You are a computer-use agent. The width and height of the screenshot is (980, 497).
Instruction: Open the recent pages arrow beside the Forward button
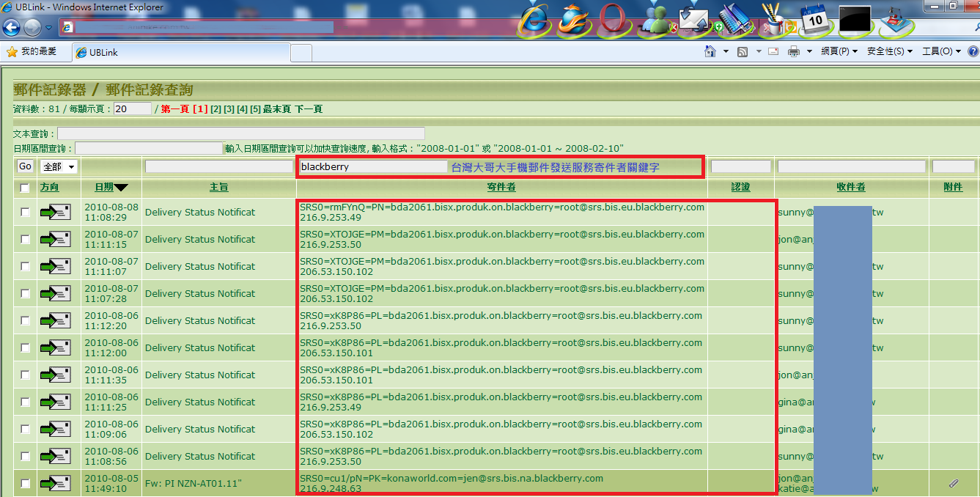pos(48,28)
